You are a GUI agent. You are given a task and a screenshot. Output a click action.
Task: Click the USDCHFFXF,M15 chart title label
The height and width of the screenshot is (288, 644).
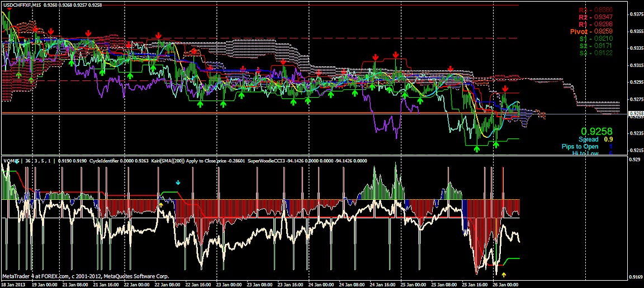pyautogui.click(x=21, y=4)
